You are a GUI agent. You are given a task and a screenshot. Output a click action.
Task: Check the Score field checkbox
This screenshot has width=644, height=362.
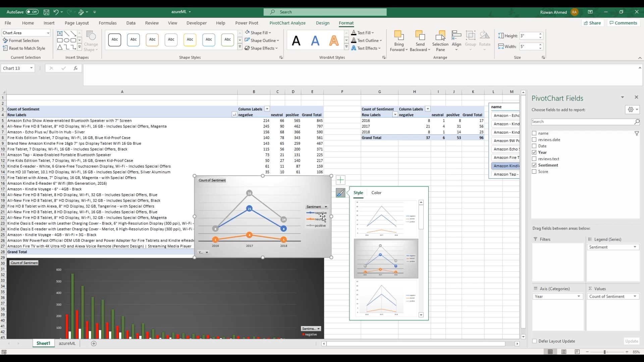(x=534, y=172)
